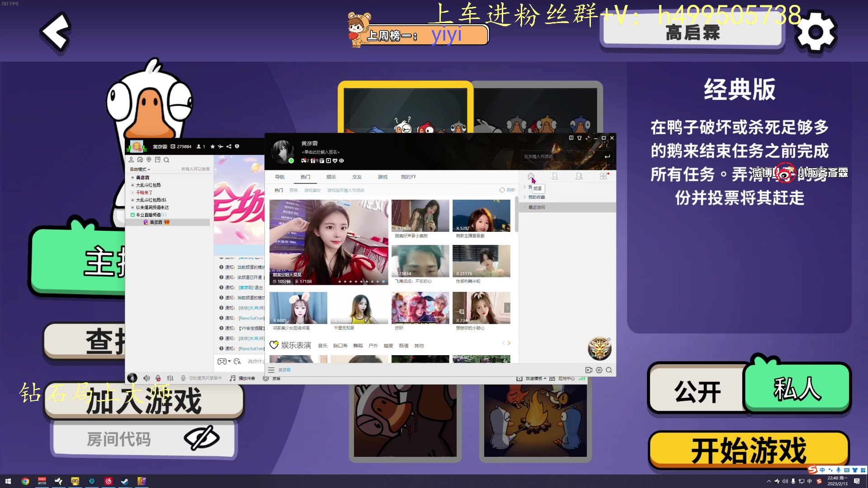
Task: Click the feedback message icon in YY title bar
Action: [x=571, y=138]
